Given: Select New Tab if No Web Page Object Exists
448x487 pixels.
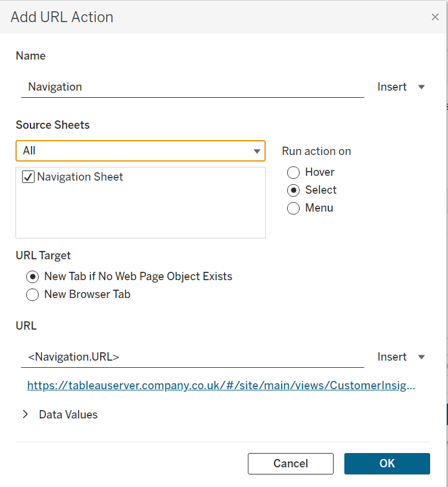Looking at the screenshot, I should pyautogui.click(x=33, y=277).
